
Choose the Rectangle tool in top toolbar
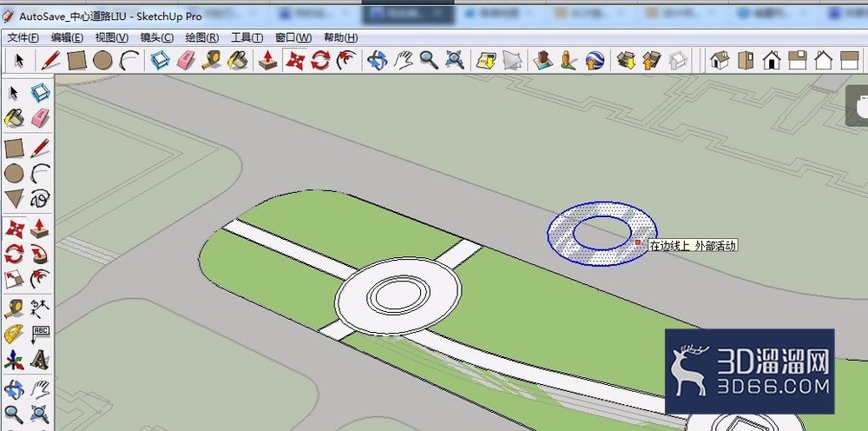click(x=77, y=60)
